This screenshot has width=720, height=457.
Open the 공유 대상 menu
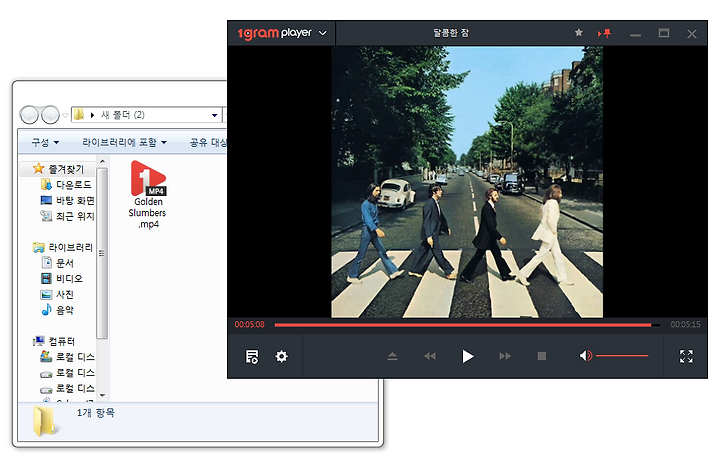point(208,142)
